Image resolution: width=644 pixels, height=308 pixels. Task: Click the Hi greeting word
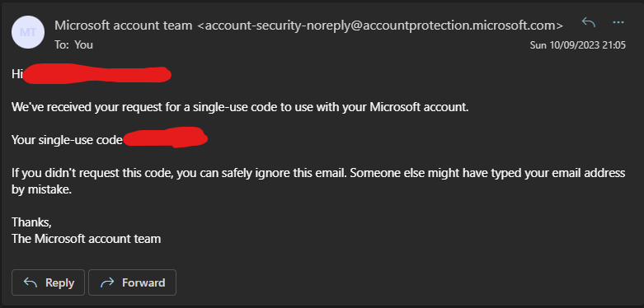tap(16, 74)
